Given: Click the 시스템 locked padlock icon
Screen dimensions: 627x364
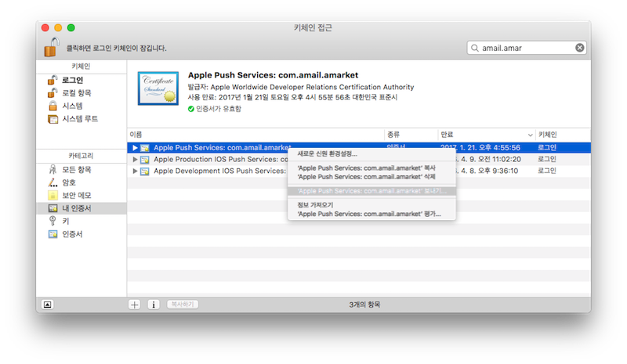Looking at the screenshot, I should point(53,106).
